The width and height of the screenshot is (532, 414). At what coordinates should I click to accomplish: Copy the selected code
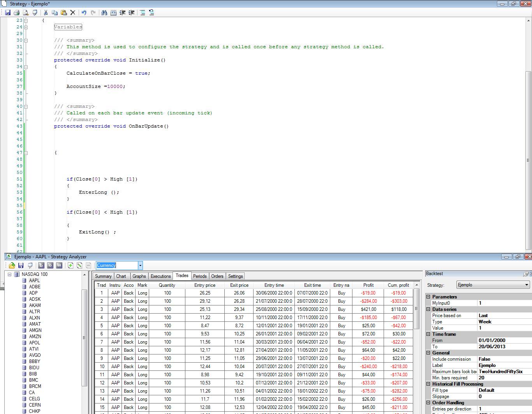pyautogui.click(x=55, y=12)
